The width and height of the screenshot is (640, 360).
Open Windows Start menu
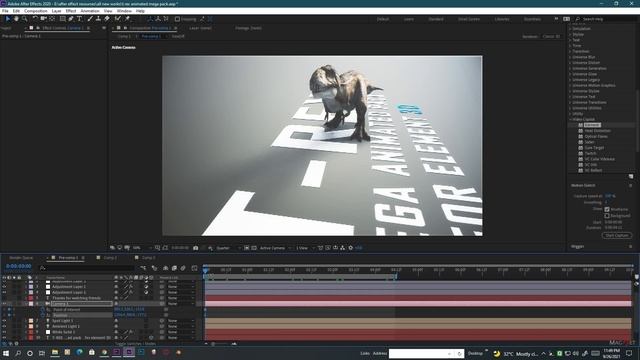point(6,353)
